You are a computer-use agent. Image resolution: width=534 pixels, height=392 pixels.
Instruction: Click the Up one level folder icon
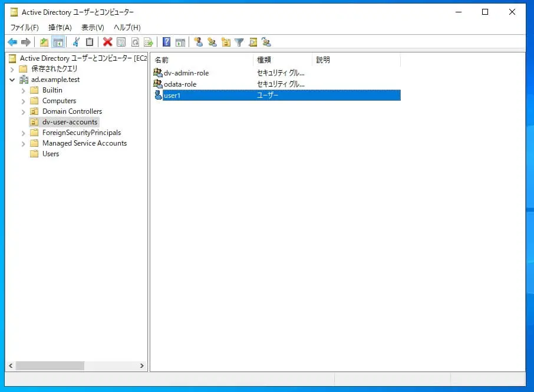pyautogui.click(x=44, y=42)
